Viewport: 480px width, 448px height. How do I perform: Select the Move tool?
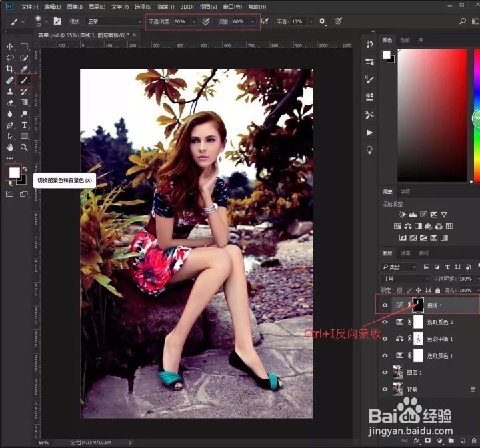10,47
